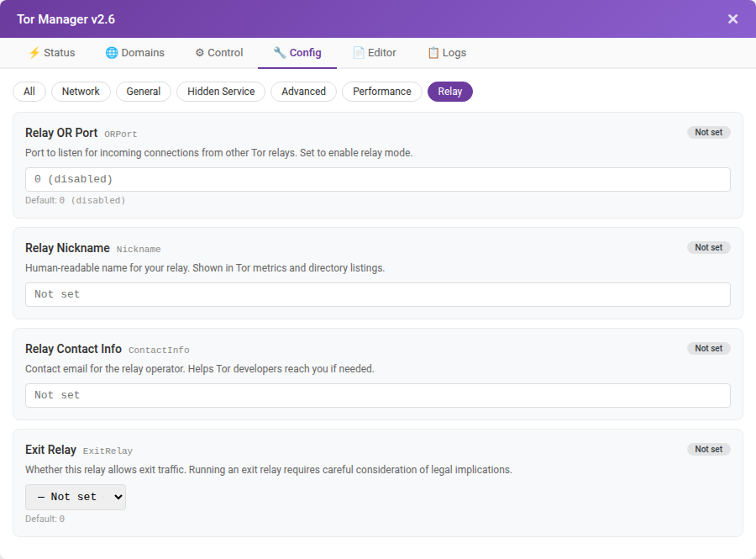The height and width of the screenshot is (559, 756).
Task: Focus the Relay OR Port input field
Action: [378, 179]
